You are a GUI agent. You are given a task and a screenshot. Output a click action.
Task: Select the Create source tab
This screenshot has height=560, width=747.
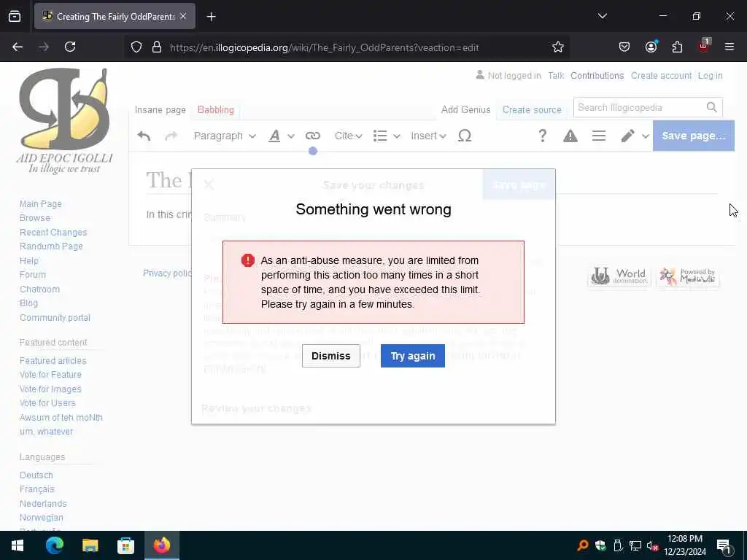tap(532, 110)
